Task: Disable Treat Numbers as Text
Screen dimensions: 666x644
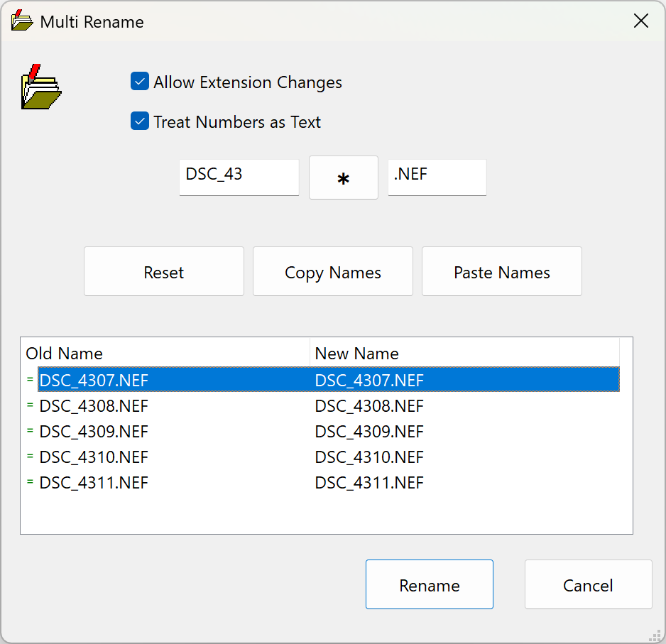Action: pyautogui.click(x=139, y=121)
